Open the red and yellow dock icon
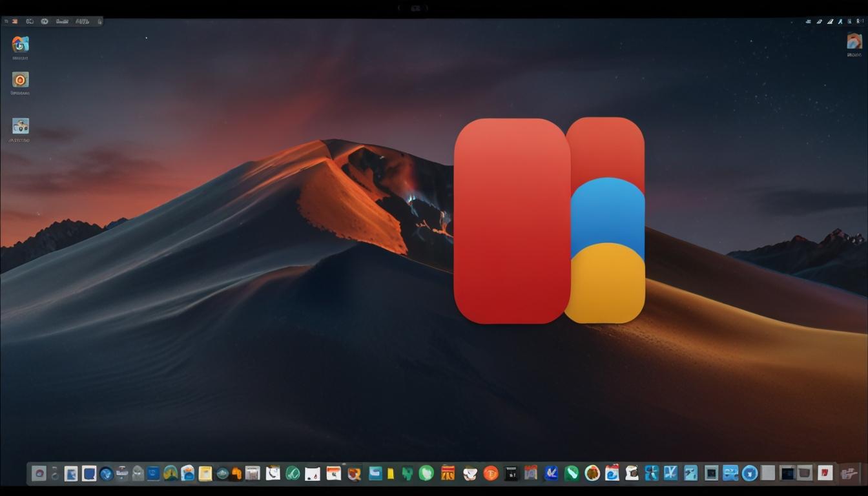 point(448,473)
